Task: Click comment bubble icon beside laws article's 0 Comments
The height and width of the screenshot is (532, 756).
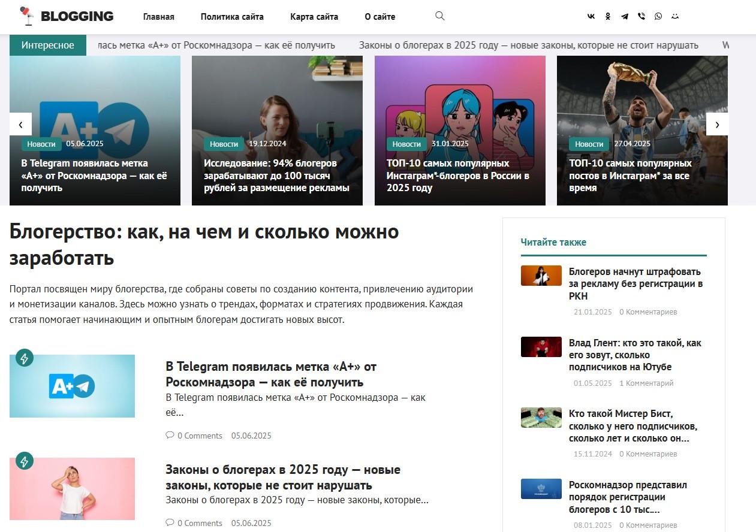Action: click(170, 522)
